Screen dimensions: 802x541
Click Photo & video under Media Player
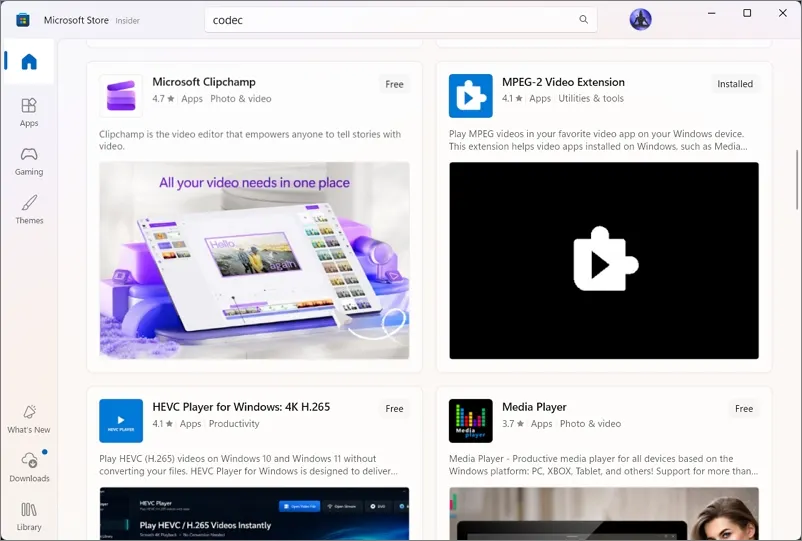(x=590, y=423)
